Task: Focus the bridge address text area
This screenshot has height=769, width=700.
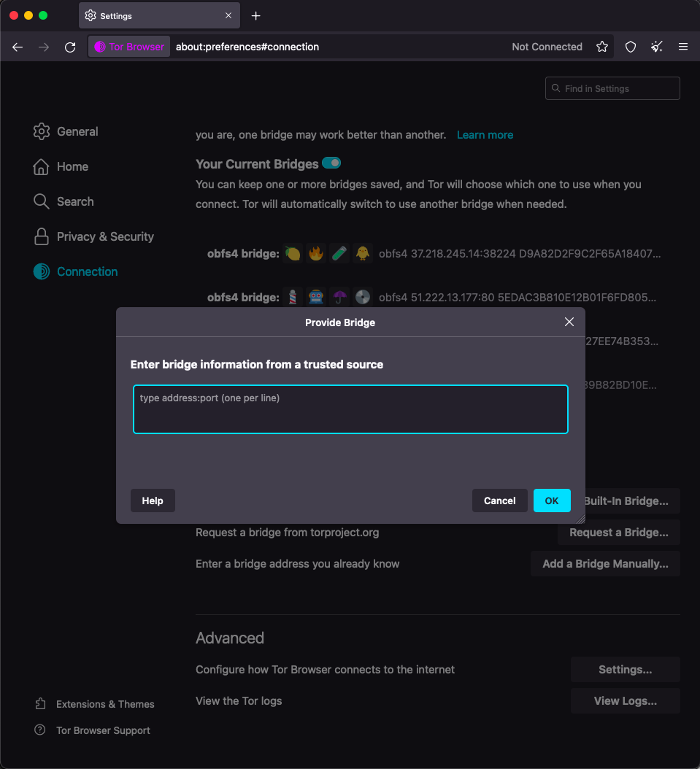Action: click(x=351, y=409)
